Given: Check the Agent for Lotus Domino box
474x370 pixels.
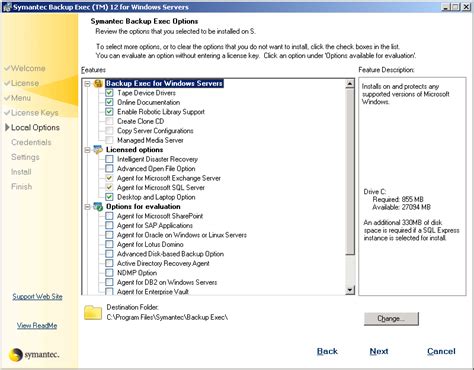Looking at the screenshot, I should click(x=109, y=244).
